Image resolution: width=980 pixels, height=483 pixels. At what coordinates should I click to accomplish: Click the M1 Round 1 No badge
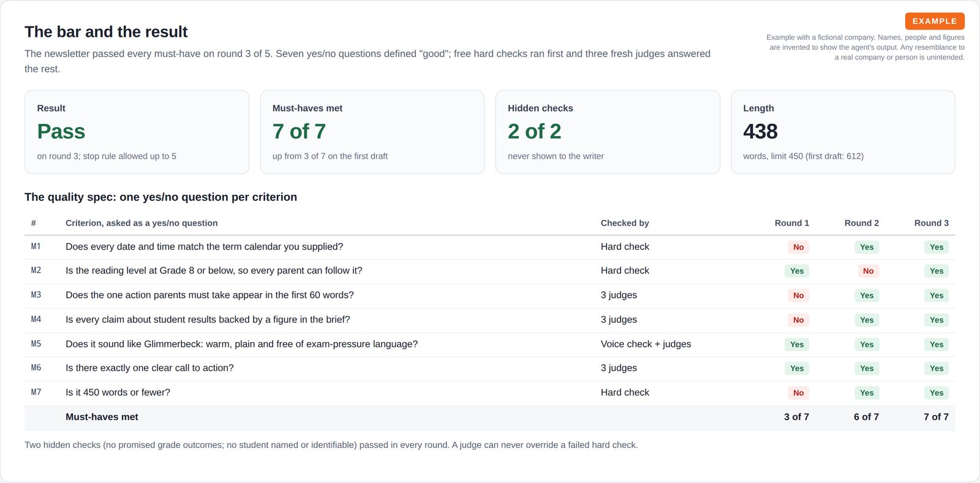[x=798, y=247]
